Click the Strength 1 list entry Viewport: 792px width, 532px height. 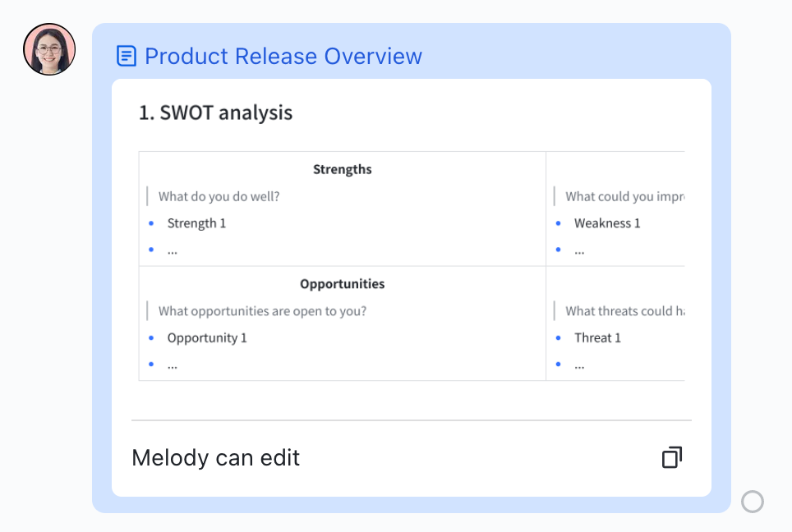[197, 223]
